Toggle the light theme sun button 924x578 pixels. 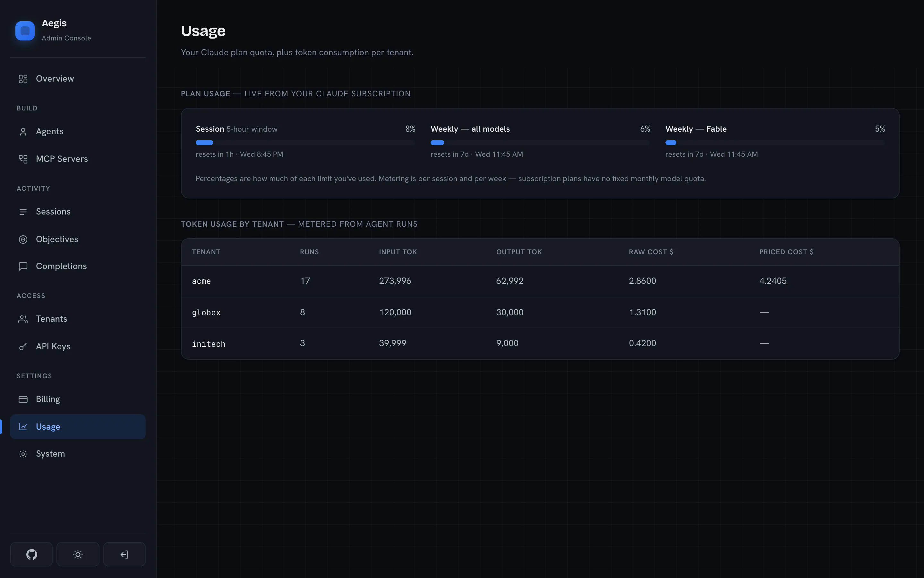78,554
